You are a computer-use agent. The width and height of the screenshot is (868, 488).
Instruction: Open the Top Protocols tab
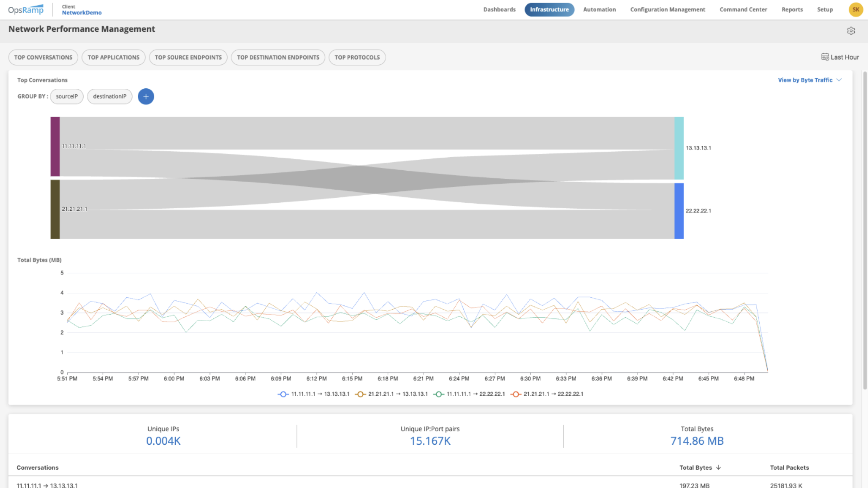pyautogui.click(x=357, y=57)
